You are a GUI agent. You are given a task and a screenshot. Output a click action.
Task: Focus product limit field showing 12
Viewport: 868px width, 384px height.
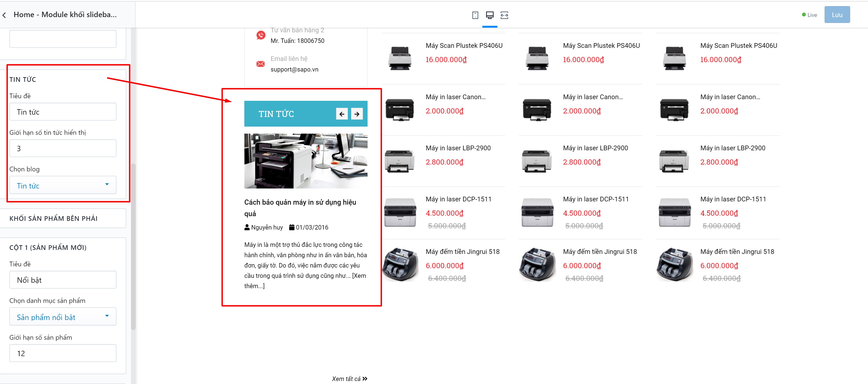click(x=63, y=353)
